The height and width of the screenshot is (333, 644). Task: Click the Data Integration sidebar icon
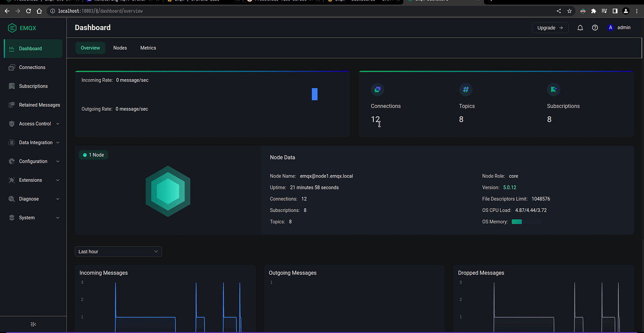(11, 142)
